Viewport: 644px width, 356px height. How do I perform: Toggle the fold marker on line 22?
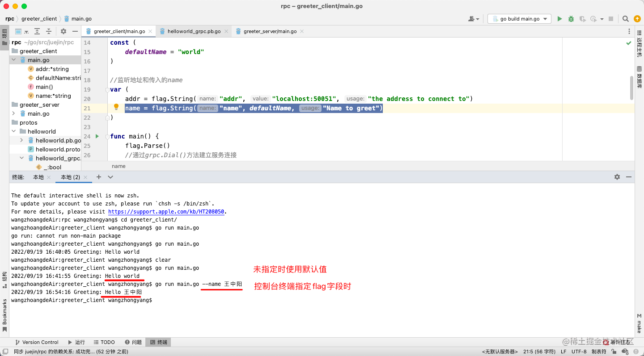click(107, 117)
